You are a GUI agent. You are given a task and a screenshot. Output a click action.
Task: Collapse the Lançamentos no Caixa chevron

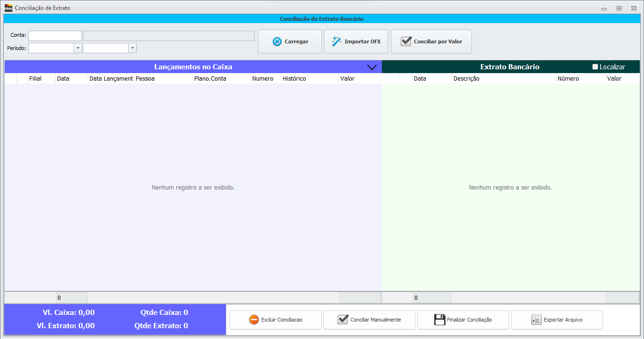click(372, 67)
